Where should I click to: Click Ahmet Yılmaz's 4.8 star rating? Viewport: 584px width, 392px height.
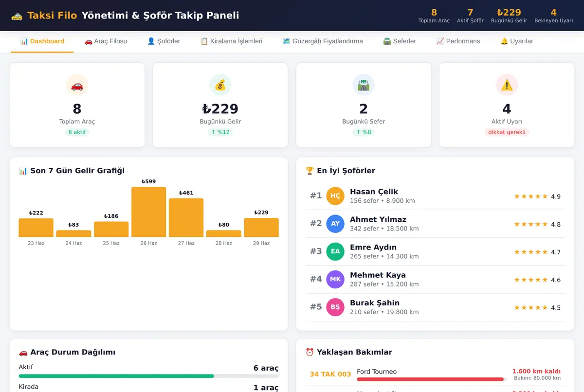(x=537, y=224)
